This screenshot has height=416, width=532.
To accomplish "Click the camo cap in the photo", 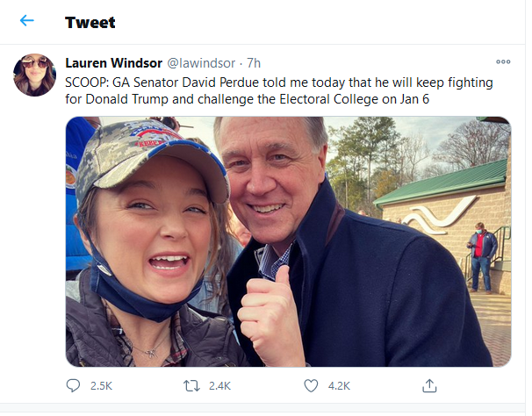I will (x=145, y=154).
